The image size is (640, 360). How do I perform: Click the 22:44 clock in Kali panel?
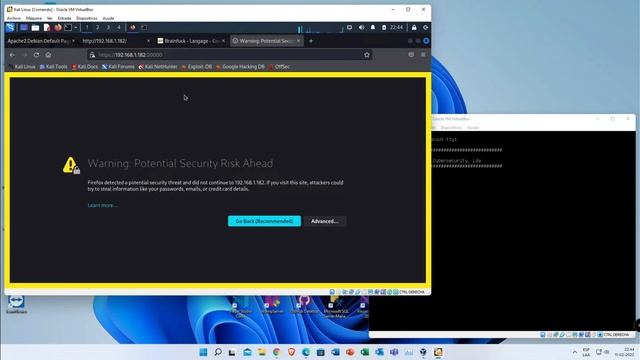coord(396,27)
